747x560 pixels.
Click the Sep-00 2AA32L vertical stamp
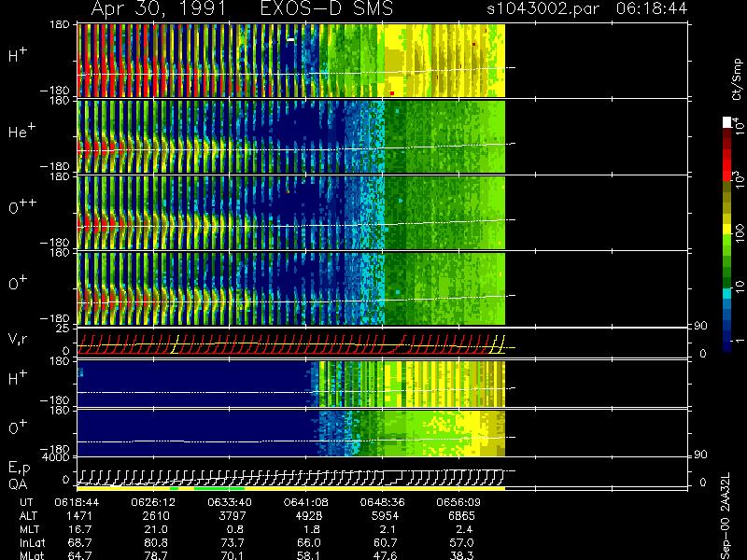click(x=726, y=516)
